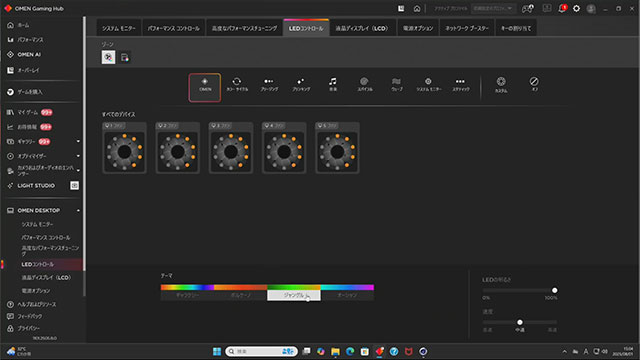Open notifications bell icon

click(562, 9)
